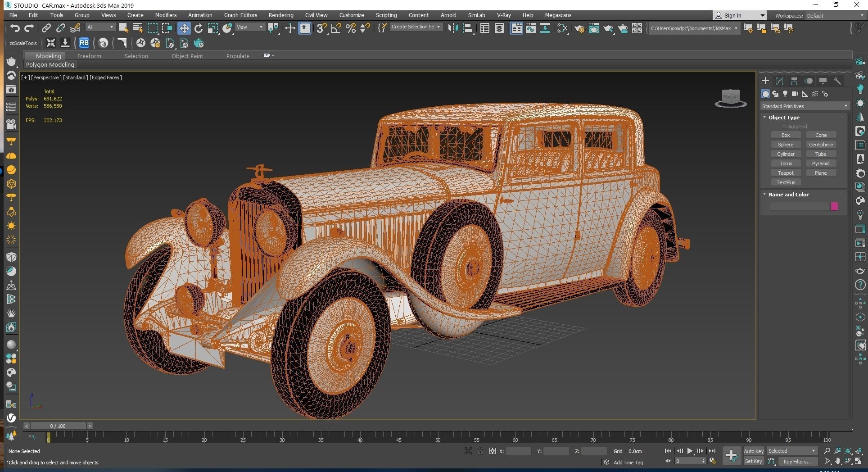Click the time slider 0 / 100
The height and width of the screenshot is (472, 868).
(58, 426)
